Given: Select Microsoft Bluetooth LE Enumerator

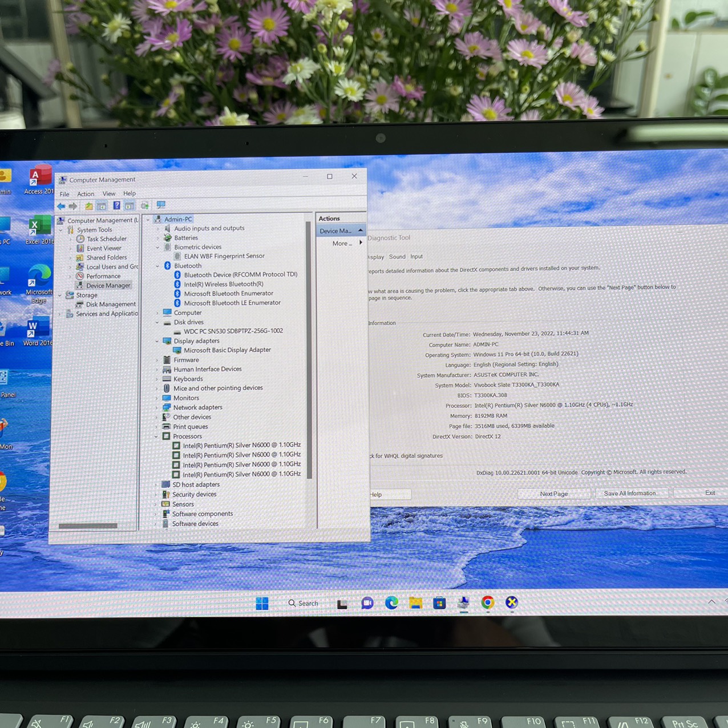Looking at the screenshot, I should (x=232, y=303).
